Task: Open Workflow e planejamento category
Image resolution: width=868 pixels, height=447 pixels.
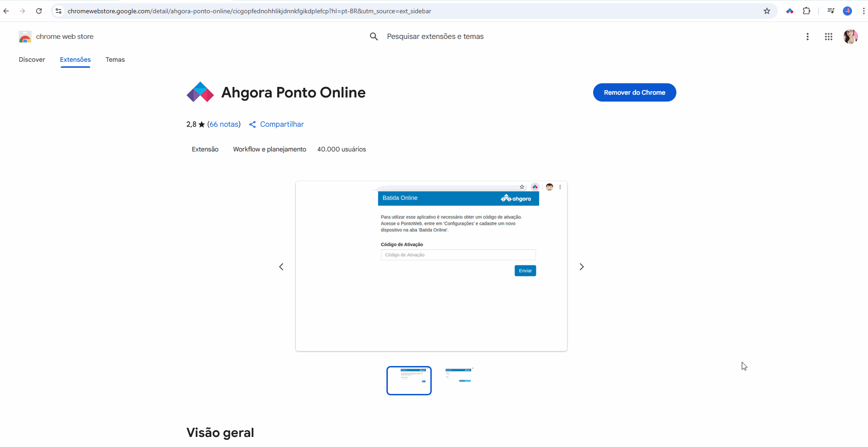Action: 270,149
